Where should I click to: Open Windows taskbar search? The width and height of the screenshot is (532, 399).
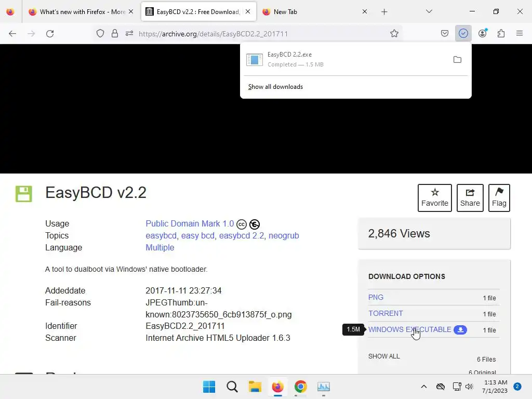coord(232,387)
